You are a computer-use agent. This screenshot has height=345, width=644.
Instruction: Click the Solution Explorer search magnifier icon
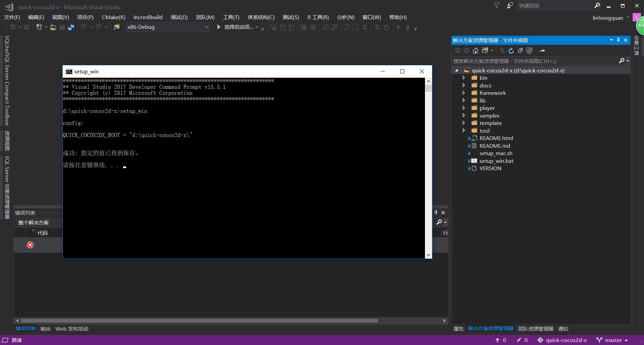pos(622,61)
